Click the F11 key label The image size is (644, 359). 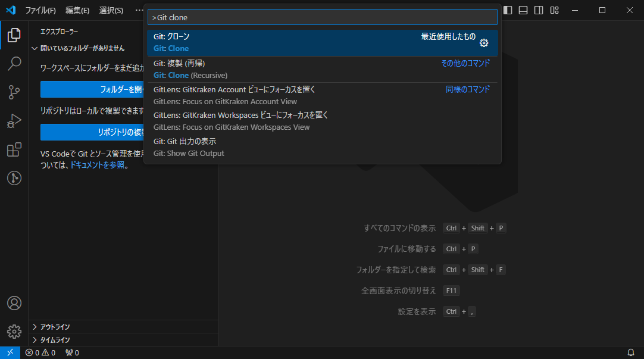[x=451, y=291]
